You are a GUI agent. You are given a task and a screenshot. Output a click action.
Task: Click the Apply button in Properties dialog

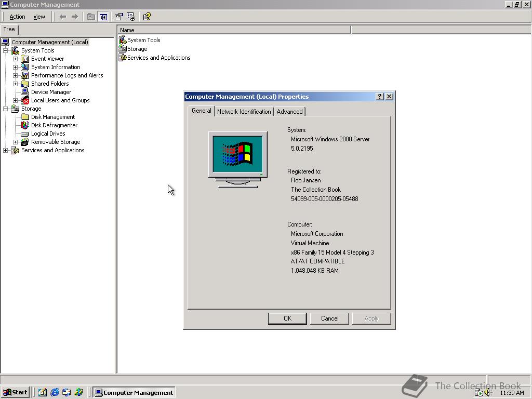click(371, 318)
